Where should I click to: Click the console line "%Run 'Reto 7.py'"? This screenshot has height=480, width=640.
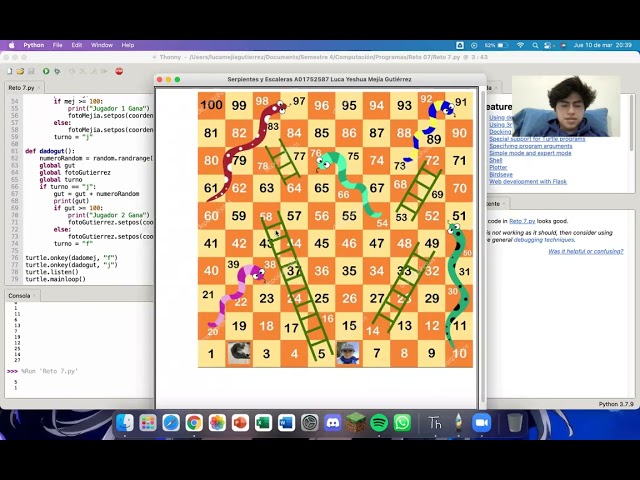click(49, 371)
